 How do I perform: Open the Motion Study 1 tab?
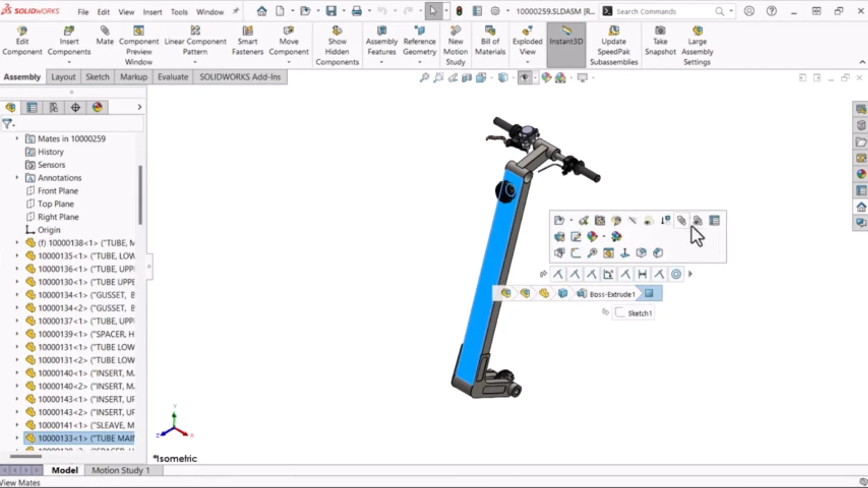coord(120,470)
